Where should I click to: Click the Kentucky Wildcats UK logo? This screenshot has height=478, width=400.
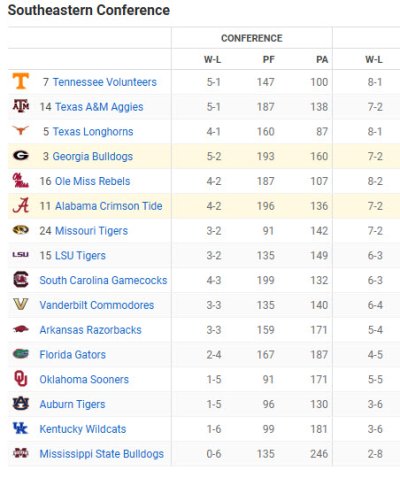coord(20,428)
